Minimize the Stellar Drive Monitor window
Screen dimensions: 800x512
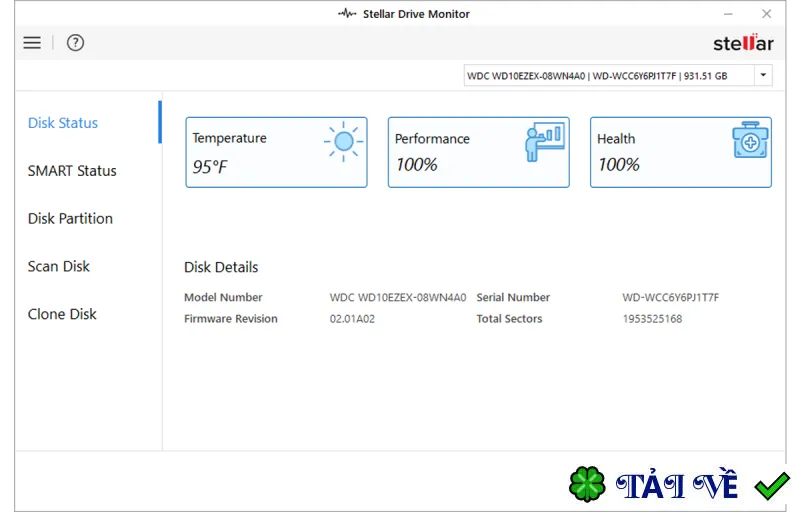pyautogui.click(x=728, y=14)
